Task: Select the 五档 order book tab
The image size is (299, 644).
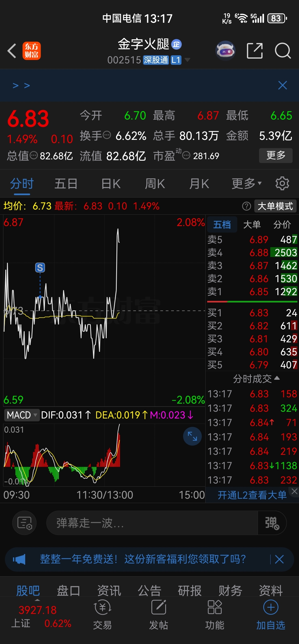Action: [x=222, y=224]
